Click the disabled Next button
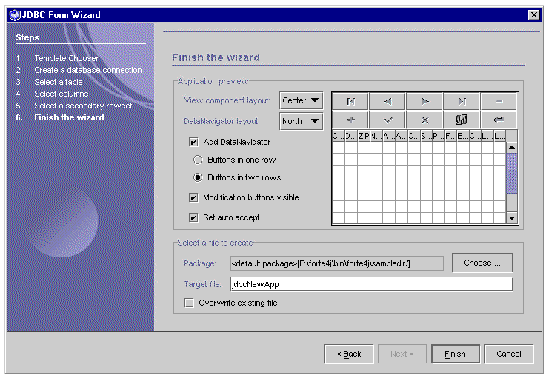 tap(402, 354)
